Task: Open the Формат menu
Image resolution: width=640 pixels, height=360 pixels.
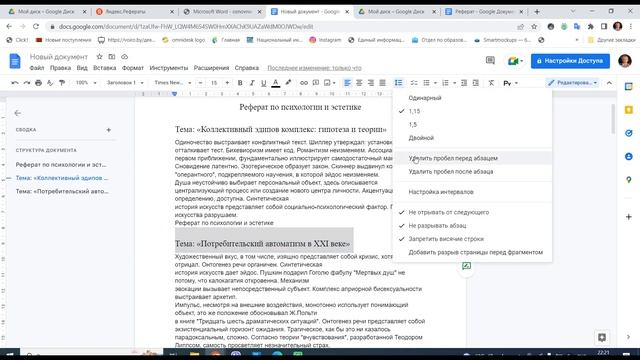Action: coord(133,68)
